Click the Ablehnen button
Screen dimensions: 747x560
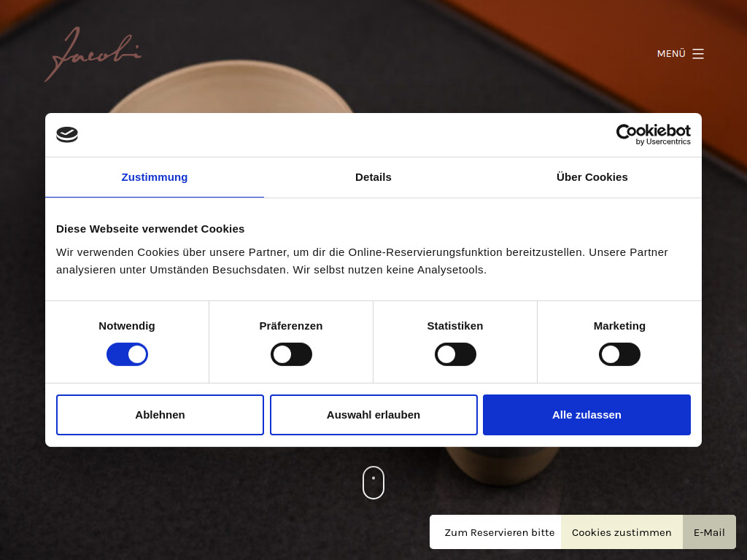160,414
